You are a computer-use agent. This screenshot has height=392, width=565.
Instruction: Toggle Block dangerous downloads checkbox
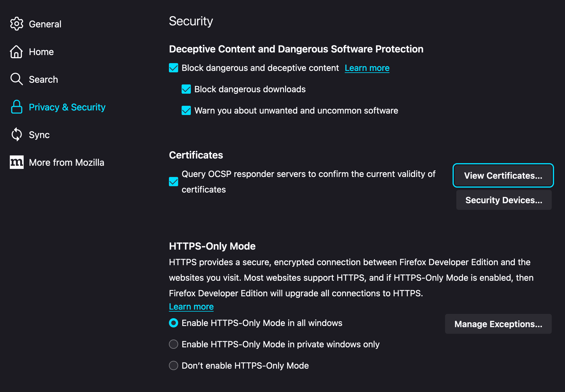click(x=186, y=89)
